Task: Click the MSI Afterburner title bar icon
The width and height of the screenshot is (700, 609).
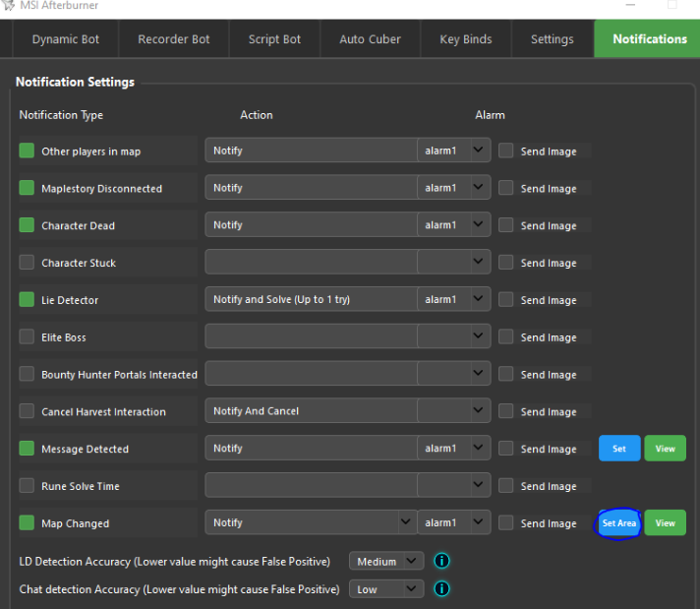Action: (10, 6)
